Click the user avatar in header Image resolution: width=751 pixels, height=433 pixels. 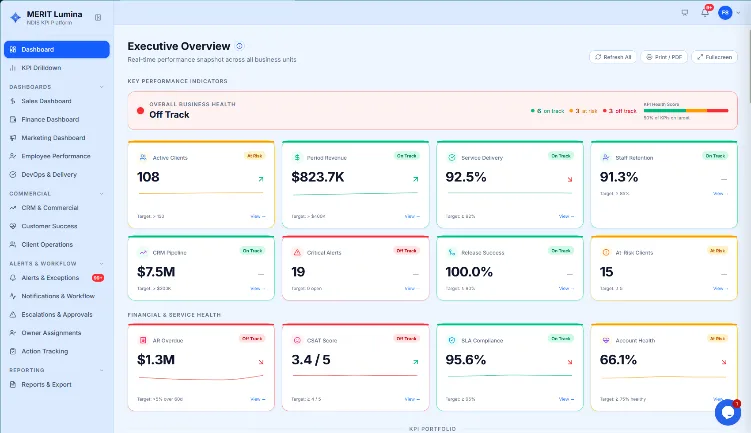click(725, 13)
